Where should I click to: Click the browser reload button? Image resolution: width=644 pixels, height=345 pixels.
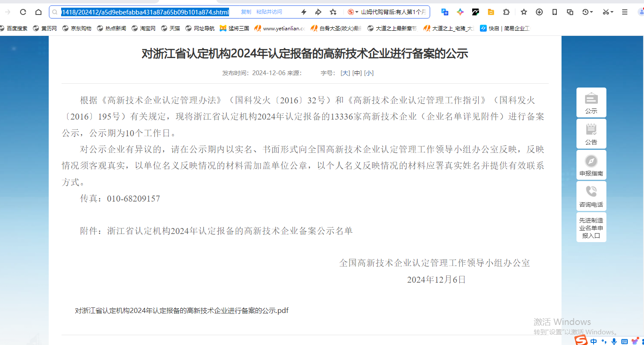[x=23, y=12]
